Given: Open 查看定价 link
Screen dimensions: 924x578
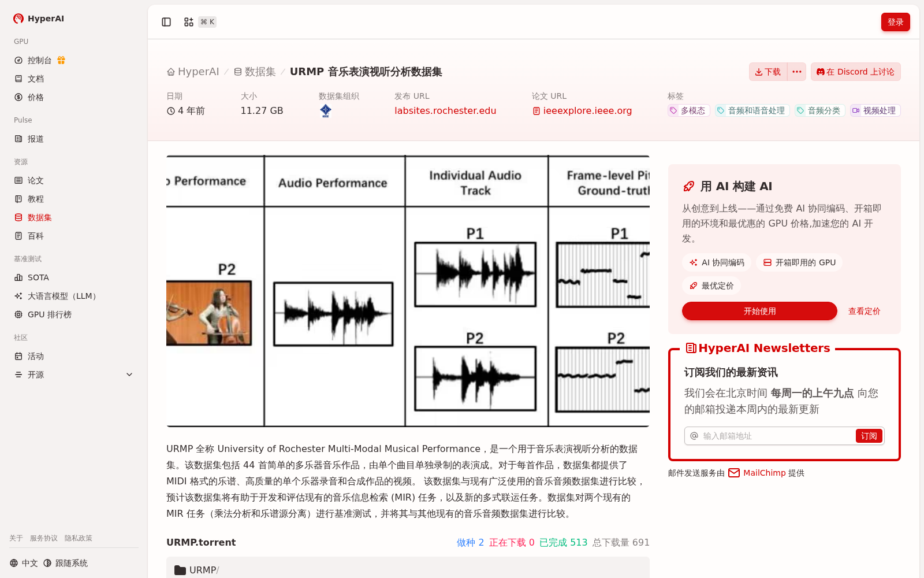Looking at the screenshot, I should (864, 311).
